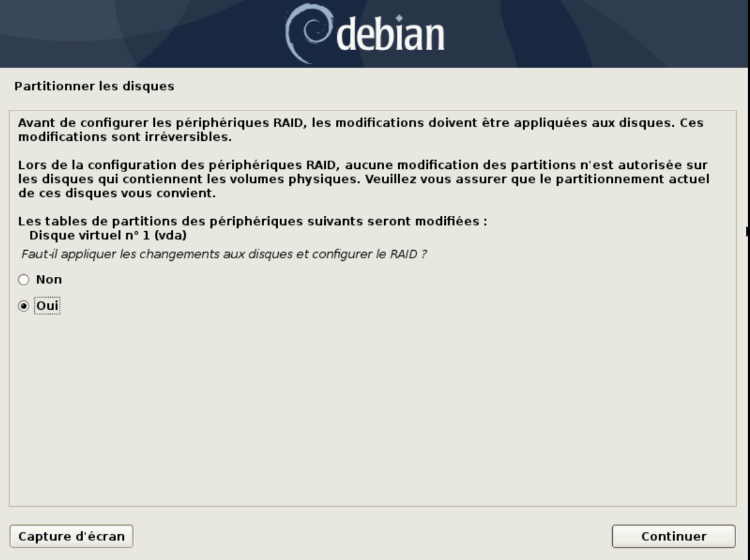
Task: Click the diamond dot above debian's letter i
Action: pos(399,18)
